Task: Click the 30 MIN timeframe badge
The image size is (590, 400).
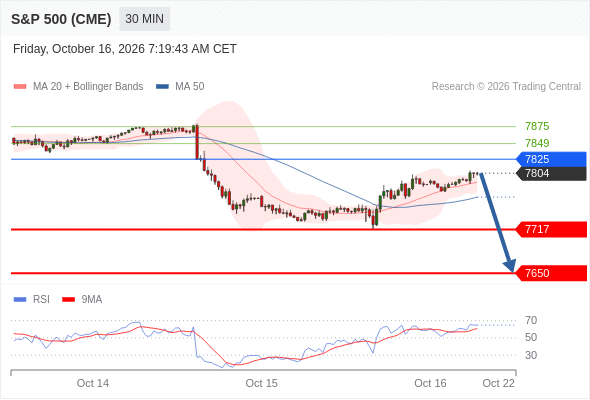Action: [x=144, y=19]
